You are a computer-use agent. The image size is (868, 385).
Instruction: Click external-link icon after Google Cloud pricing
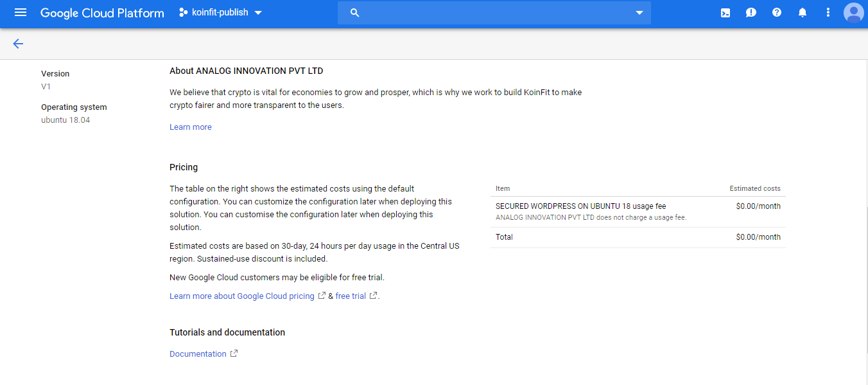tap(322, 296)
